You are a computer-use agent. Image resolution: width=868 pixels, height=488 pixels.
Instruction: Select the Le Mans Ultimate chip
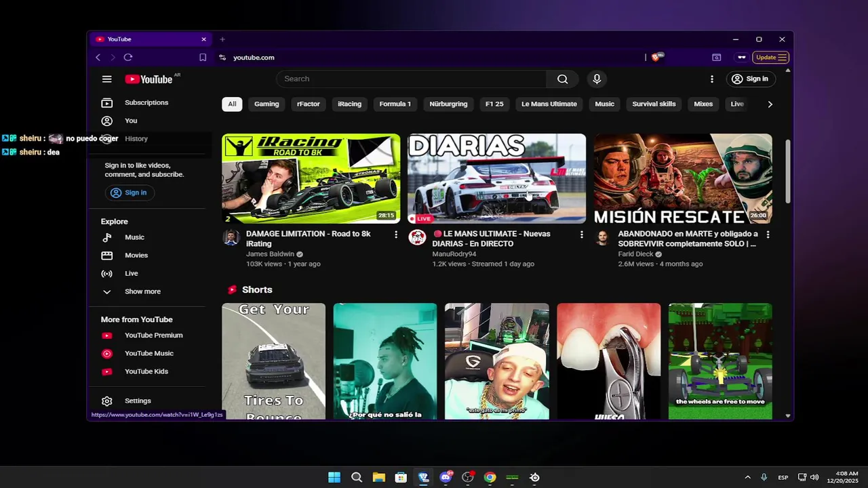pos(549,104)
